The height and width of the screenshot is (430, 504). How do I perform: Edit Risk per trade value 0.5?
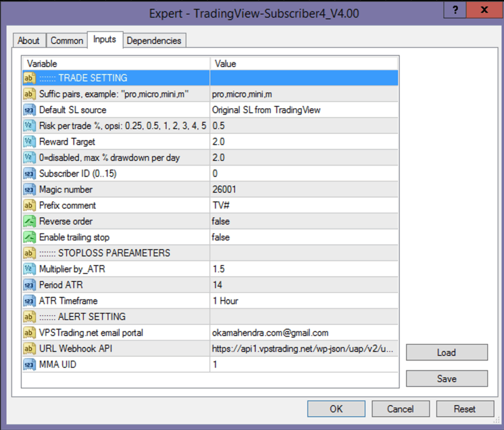point(304,125)
